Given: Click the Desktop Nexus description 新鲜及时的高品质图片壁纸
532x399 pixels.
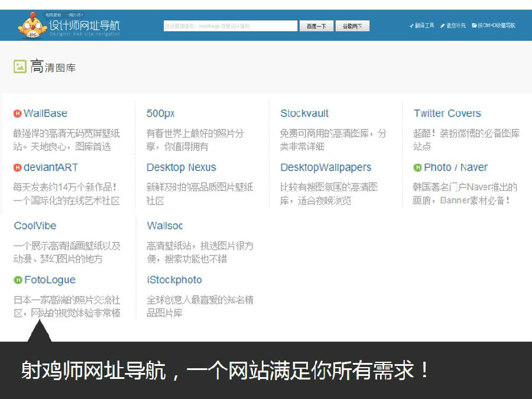Looking at the screenshot, I should (200, 194).
